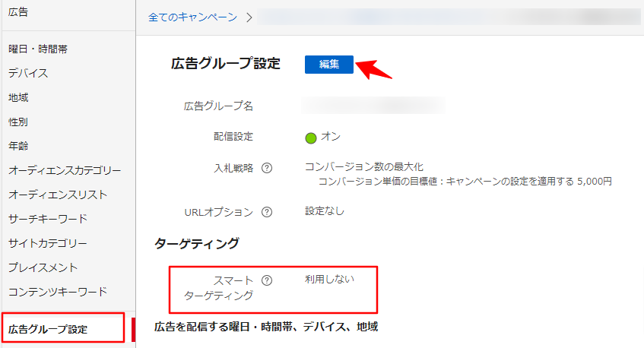This screenshot has height=348, width=644.
Task: Click the green オン delivery status indicator
Action: pyautogui.click(x=311, y=138)
